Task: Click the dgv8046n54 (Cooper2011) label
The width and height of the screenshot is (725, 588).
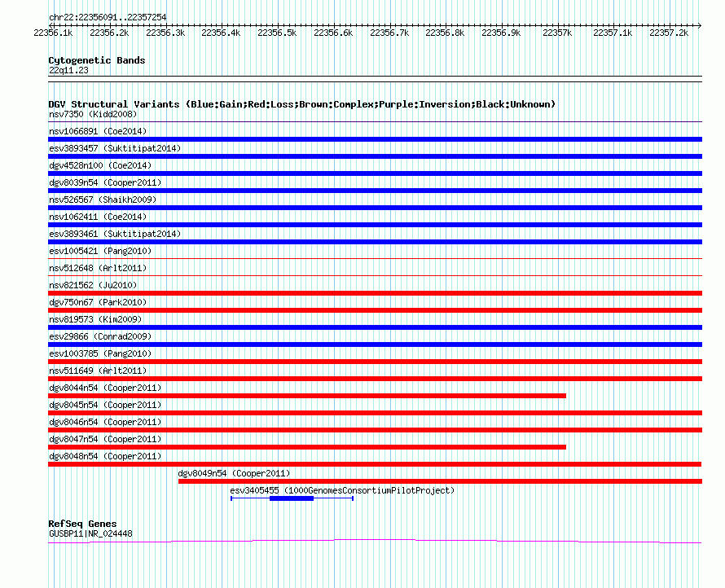Action: [105, 422]
